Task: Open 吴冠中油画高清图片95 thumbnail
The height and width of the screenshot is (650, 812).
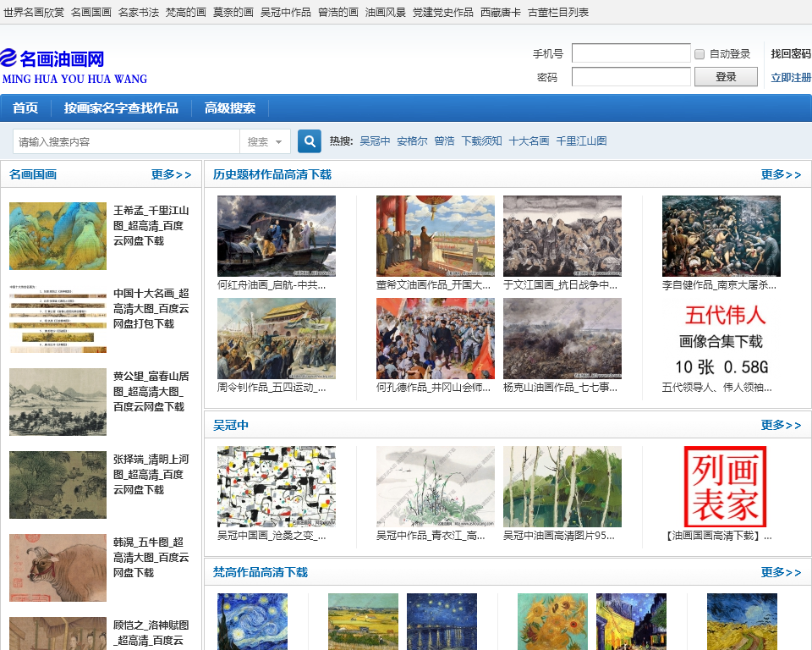Action: (562, 487)
